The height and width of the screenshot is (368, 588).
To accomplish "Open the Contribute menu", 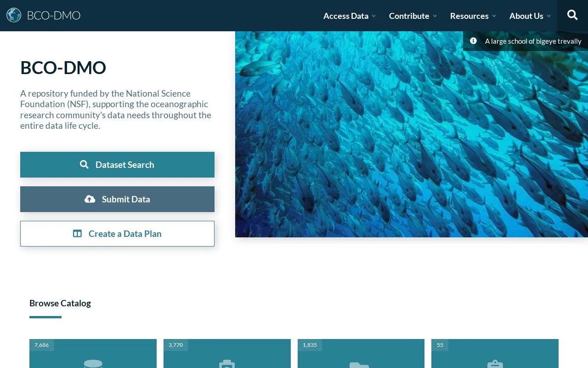I will (409, 16).
